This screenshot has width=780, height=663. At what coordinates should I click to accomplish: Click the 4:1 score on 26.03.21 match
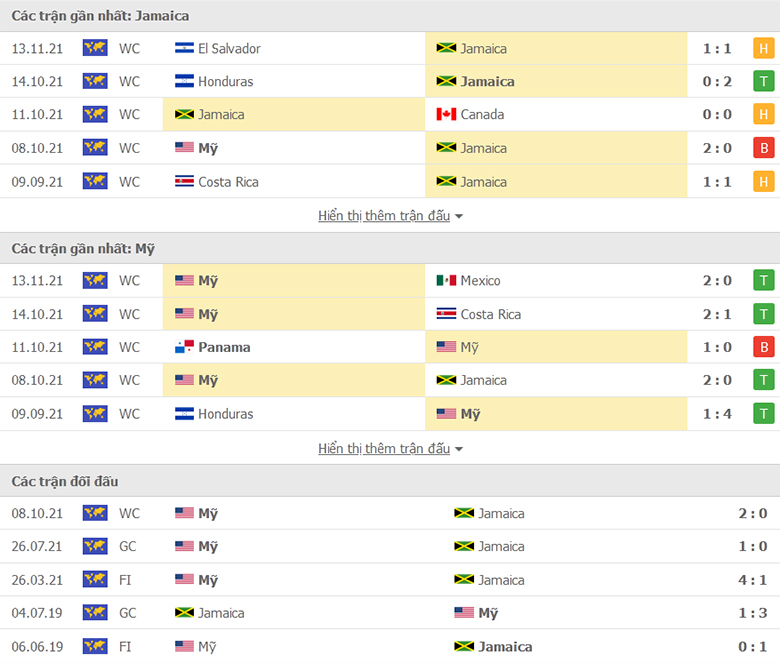tap(752, 580)
